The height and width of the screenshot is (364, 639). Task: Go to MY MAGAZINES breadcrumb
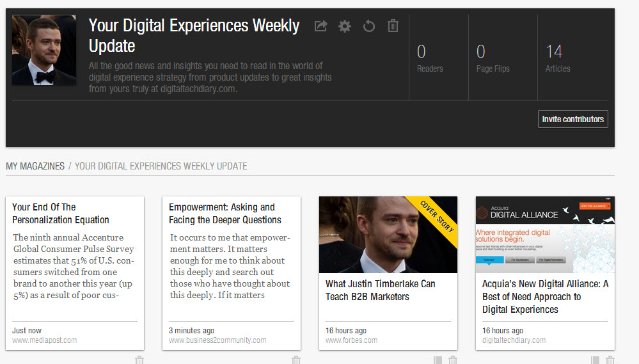[35, 166]
